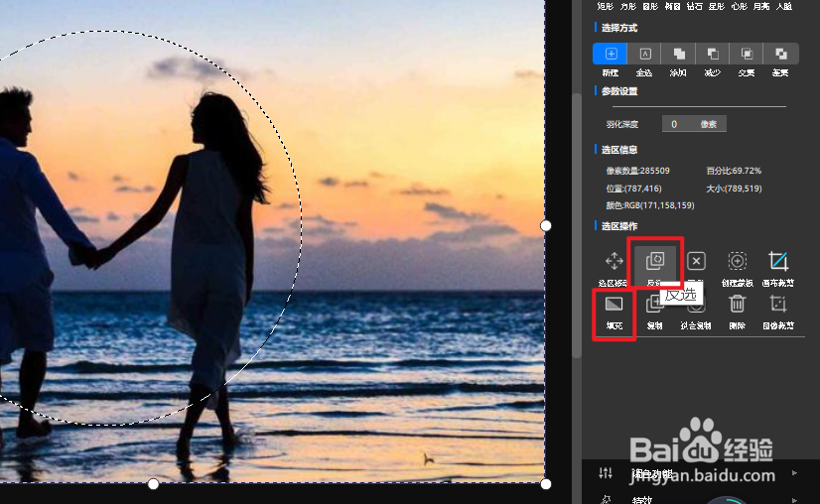The image size is (820, 504).
Task: Click the vertical scrollbar beside the canvas
Action: (x=577, y=225)
